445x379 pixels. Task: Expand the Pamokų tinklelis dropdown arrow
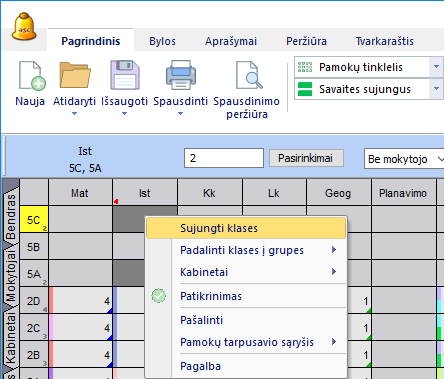(x=436, y=67)
